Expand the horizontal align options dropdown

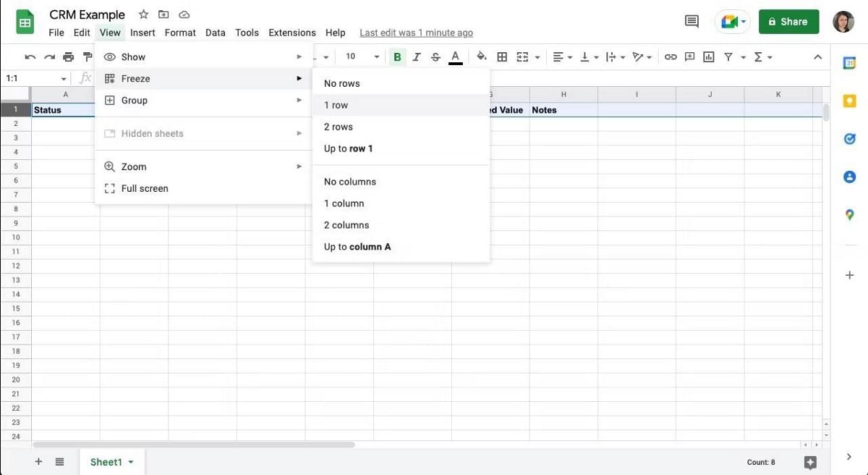pos(569,56)
